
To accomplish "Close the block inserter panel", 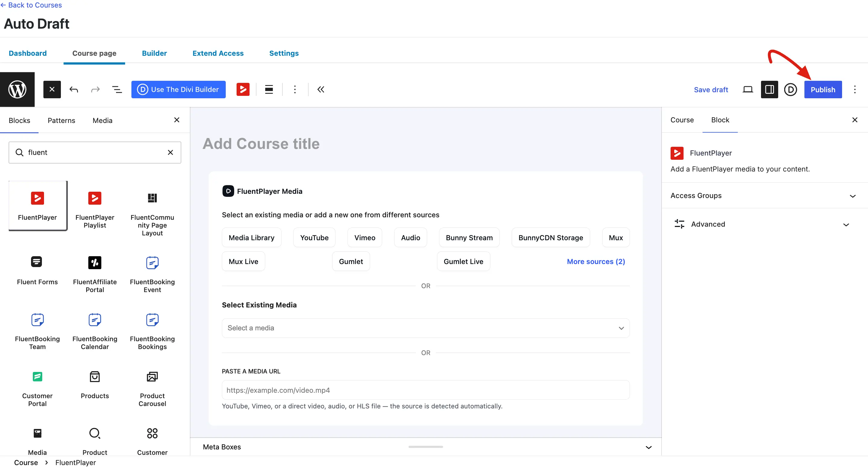I will (177, 120).
